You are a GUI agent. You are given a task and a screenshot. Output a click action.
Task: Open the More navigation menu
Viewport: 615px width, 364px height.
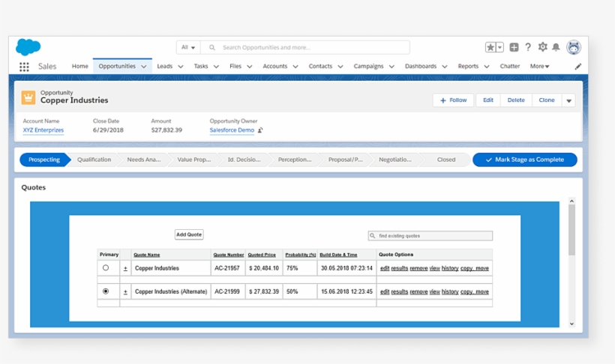tap(540, 66)
